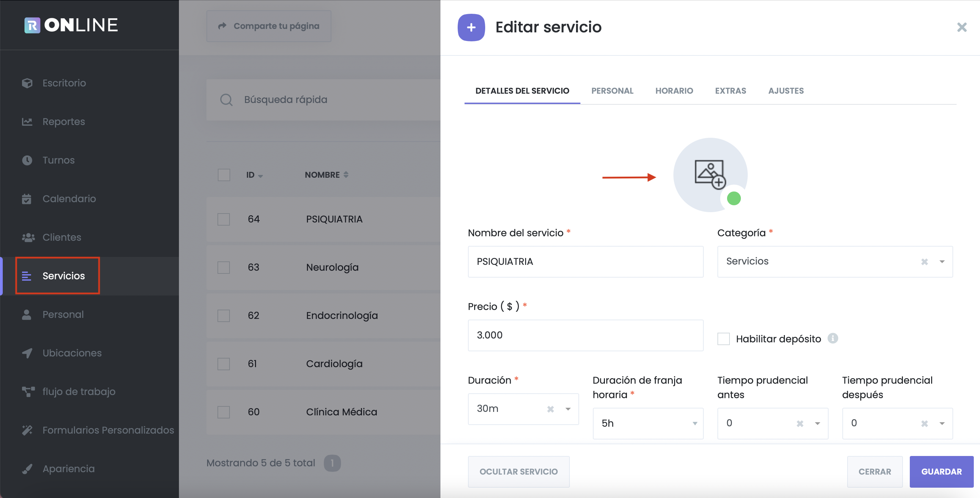Check the Clínica Médica row checkbox

224,412
